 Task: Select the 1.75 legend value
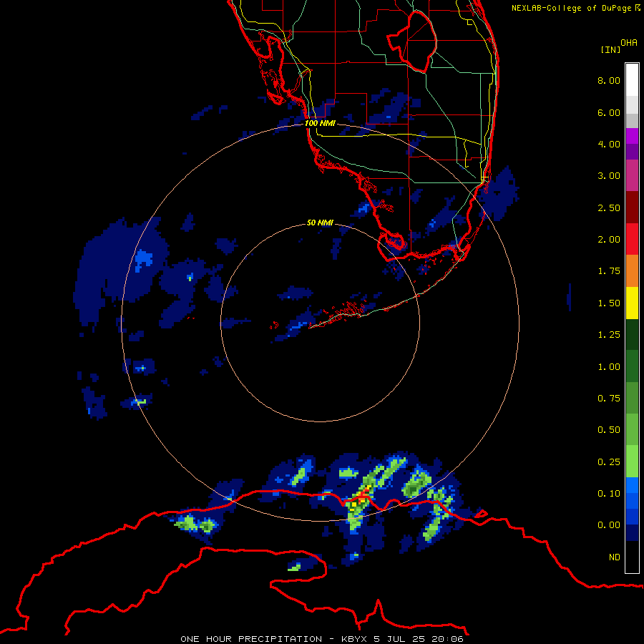coord(609,271)
